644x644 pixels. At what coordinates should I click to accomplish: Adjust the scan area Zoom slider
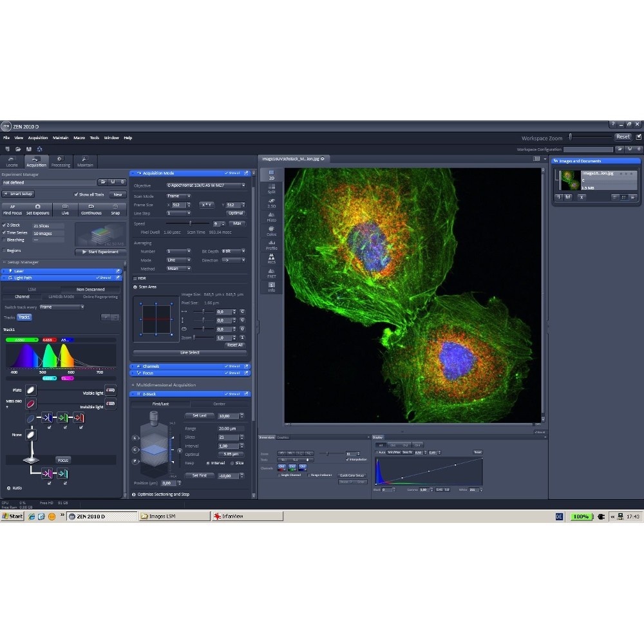coord(194,337)
